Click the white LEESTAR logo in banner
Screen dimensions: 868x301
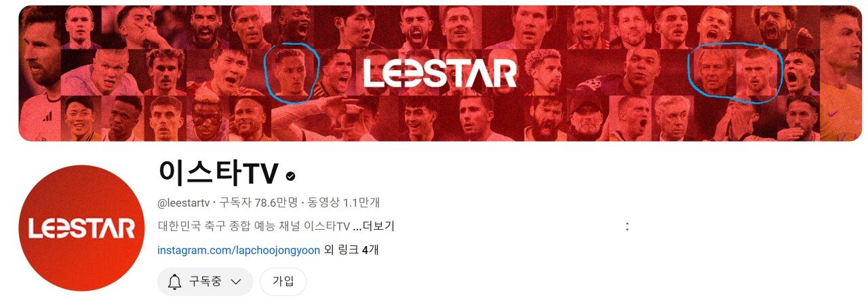[439, 73]
